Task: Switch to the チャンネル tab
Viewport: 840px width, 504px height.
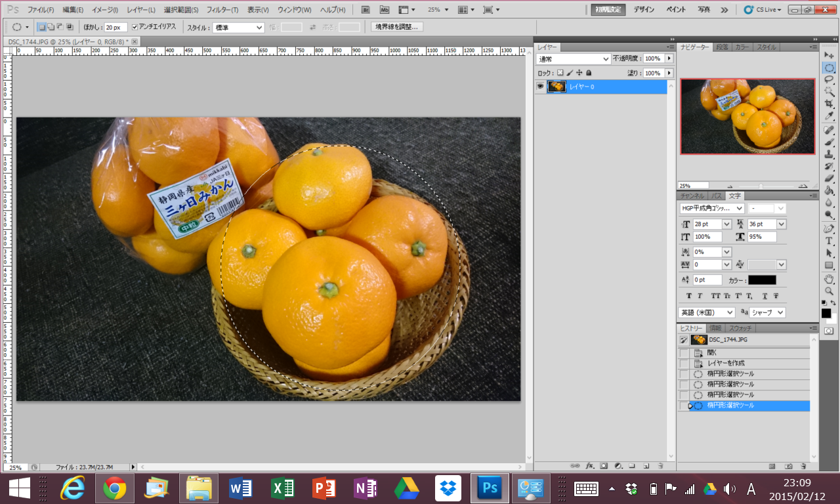Action: 692,196
